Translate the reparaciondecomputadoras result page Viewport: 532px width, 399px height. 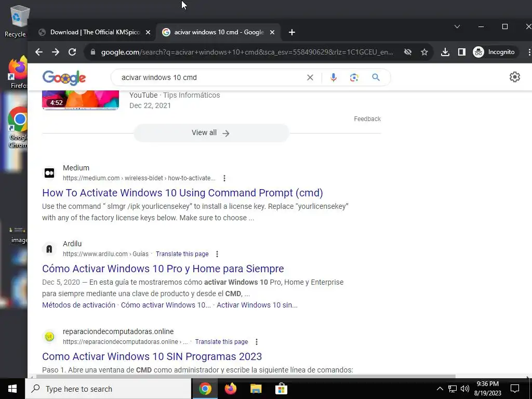click(x=221, y=342)
